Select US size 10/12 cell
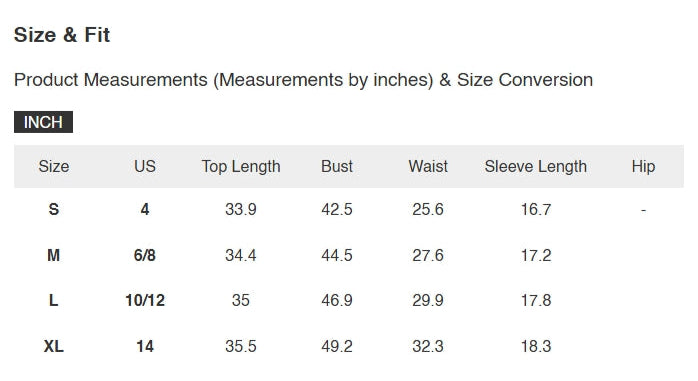 point(145,300)
